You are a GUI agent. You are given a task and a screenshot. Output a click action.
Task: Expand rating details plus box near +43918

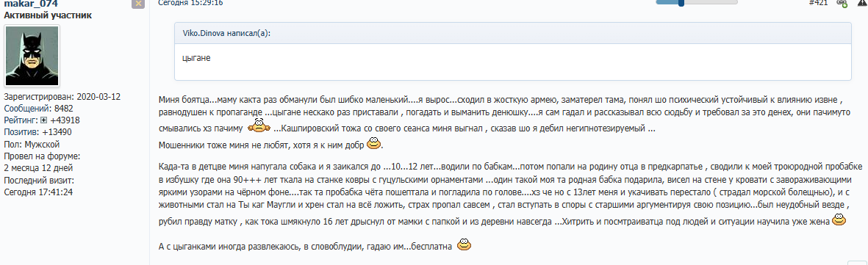(43, 120)
